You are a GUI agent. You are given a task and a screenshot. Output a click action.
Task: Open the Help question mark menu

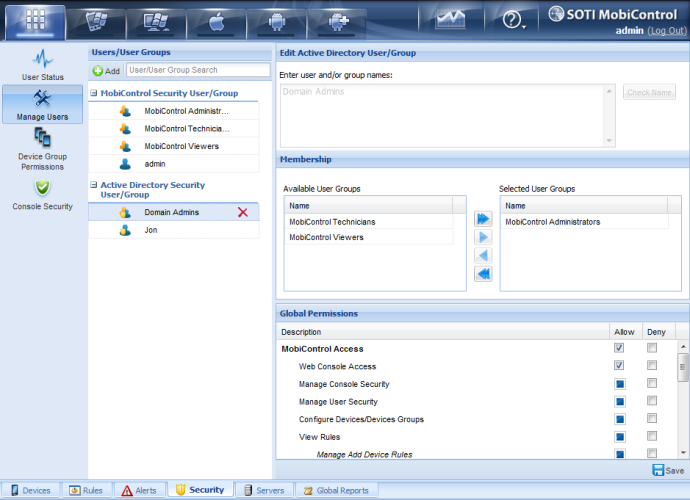click(513, 20)
